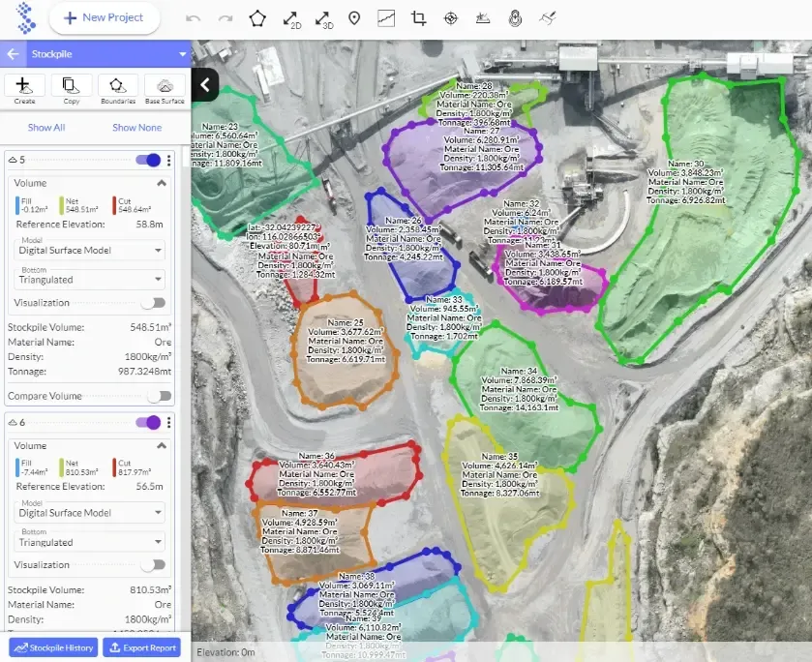812x662 pixels.
Task: Open the Base Surface tool
Action: pos(165,90)
